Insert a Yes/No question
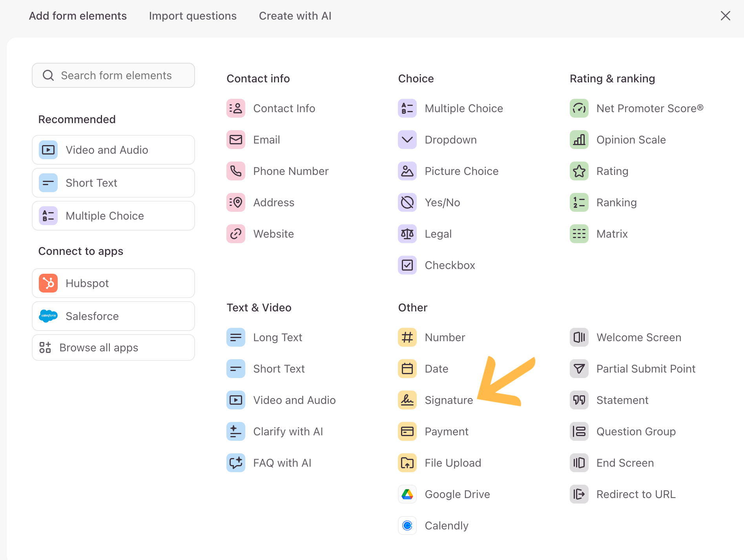744x560 pixels. point(442,202)
